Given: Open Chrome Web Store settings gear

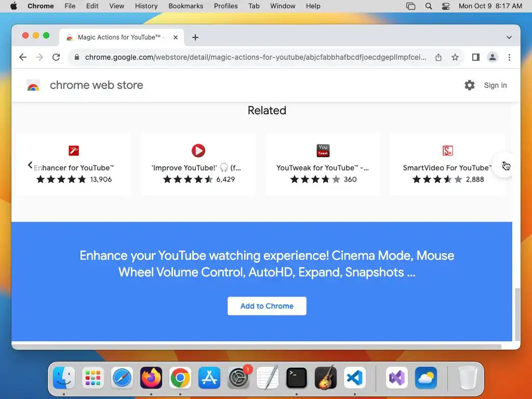Looking at the screenshot, I should 470,85.
